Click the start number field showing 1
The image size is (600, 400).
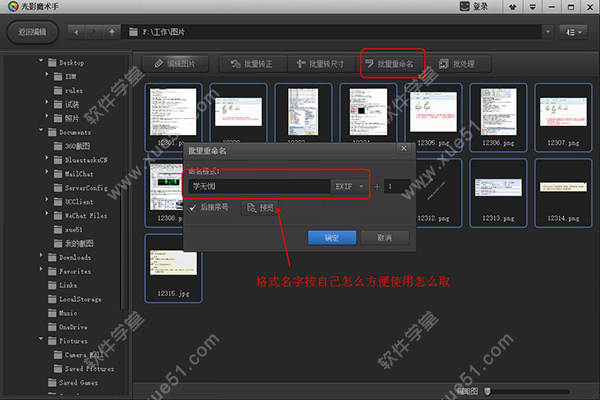397,186
